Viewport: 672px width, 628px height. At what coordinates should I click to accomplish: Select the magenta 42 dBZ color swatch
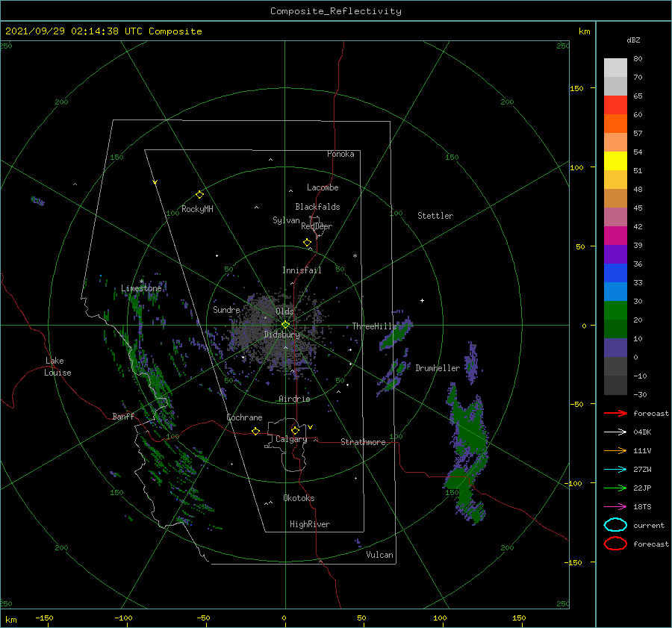[x=615, y=235]
